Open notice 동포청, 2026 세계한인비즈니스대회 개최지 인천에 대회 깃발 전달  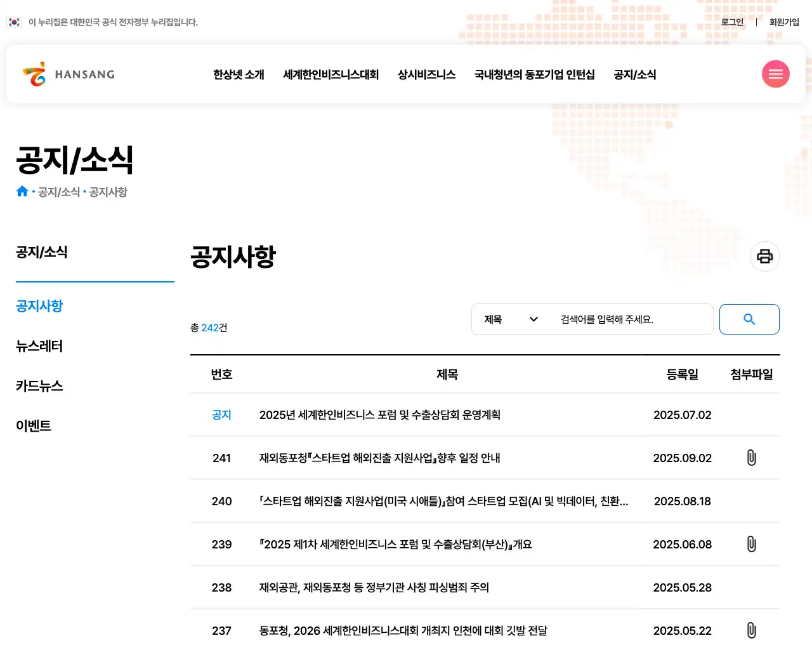403,630
